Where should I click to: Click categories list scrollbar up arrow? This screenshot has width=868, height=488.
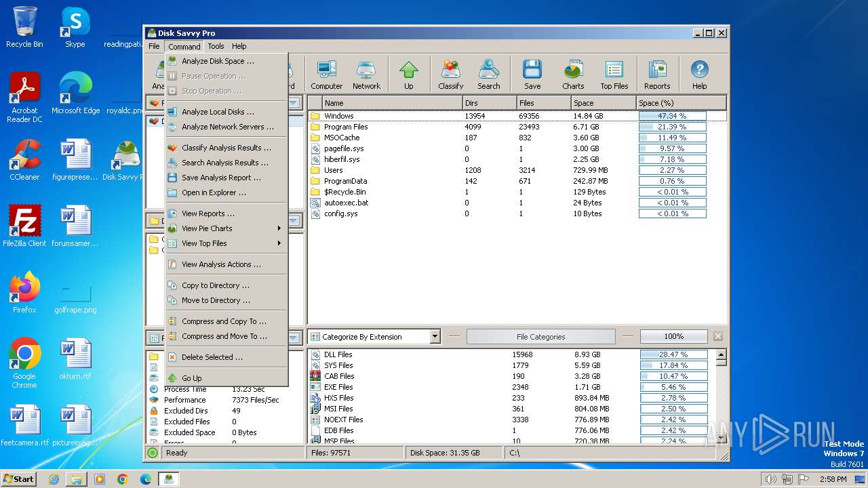[x=721, y=354]
